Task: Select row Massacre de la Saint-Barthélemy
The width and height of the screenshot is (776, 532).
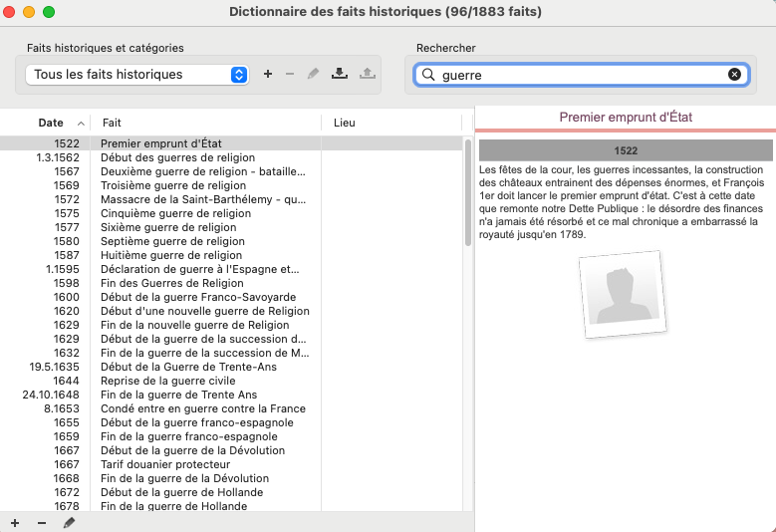Action: pos(231,199)
